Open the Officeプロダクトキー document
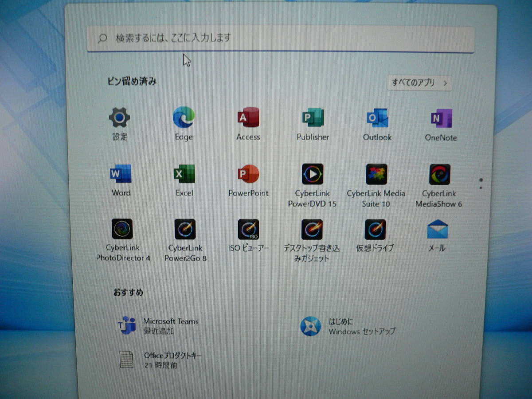The height and width of the screenshot is (399, 532). [160, 360]
